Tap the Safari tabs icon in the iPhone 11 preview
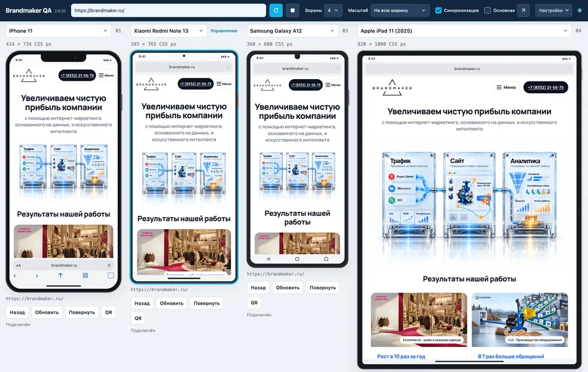Image resolution: width=588 pixels, height=372 pixels. point(111,276)
